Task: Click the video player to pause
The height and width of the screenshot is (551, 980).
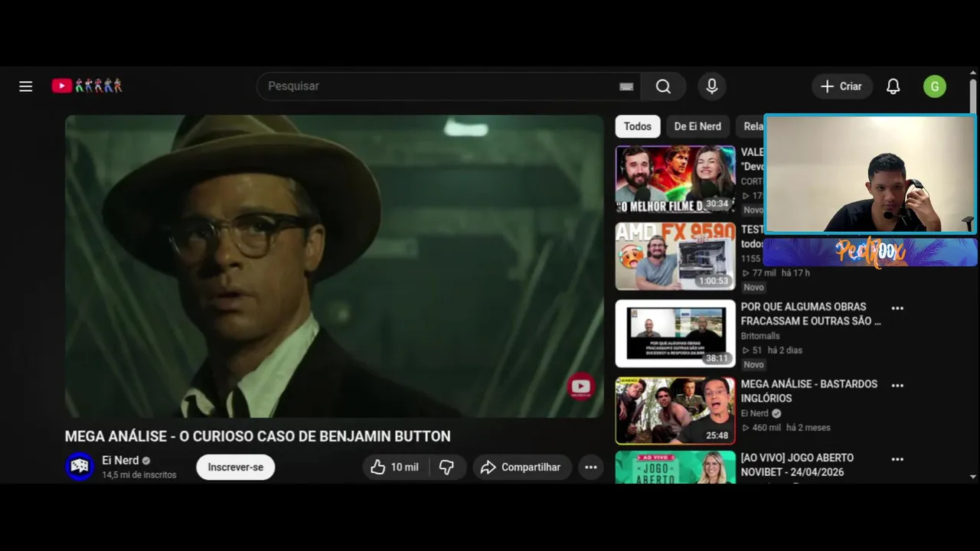Action: [335, 266]
